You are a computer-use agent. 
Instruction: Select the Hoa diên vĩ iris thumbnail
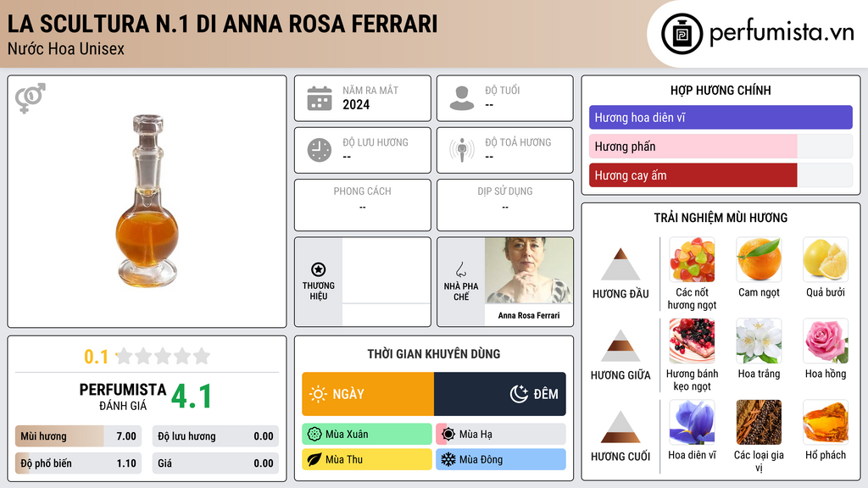tap(692, 423)
